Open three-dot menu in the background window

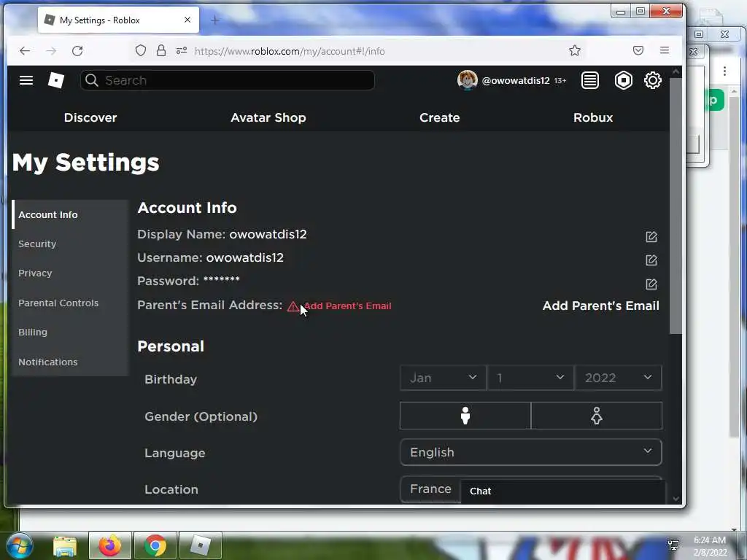(724, 71)
